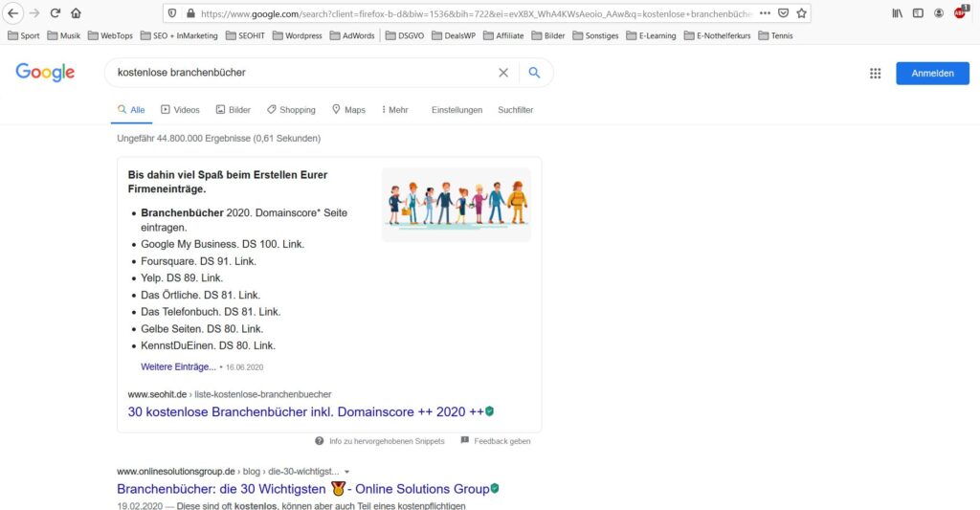Open the Firefox library icon

point(897,13)
